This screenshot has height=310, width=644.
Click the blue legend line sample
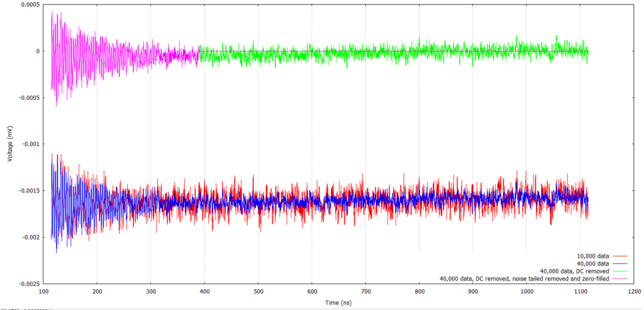(620, 263)
